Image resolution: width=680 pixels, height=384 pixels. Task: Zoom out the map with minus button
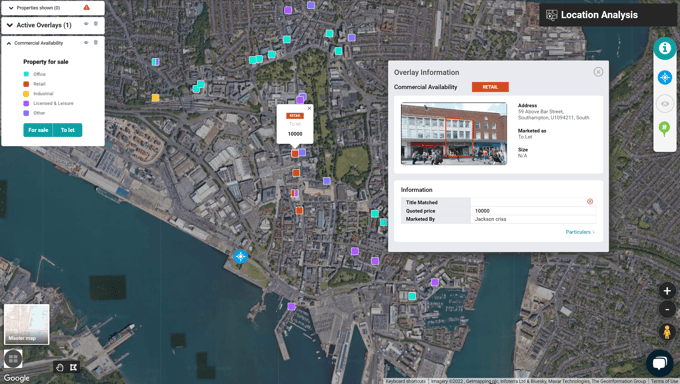coord(667,309)
